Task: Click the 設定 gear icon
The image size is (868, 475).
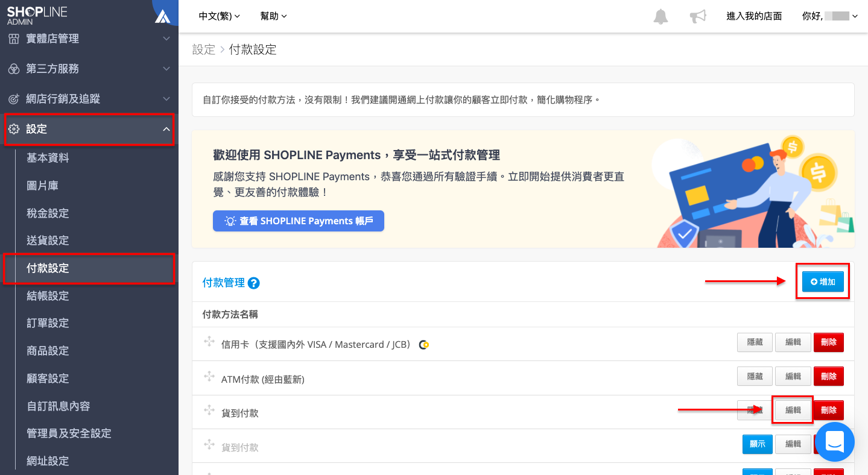Action: (x=13, y=129)
